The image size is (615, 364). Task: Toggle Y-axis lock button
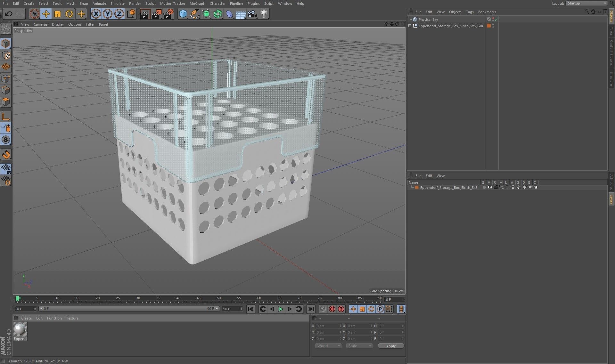(x=108, y=14)
